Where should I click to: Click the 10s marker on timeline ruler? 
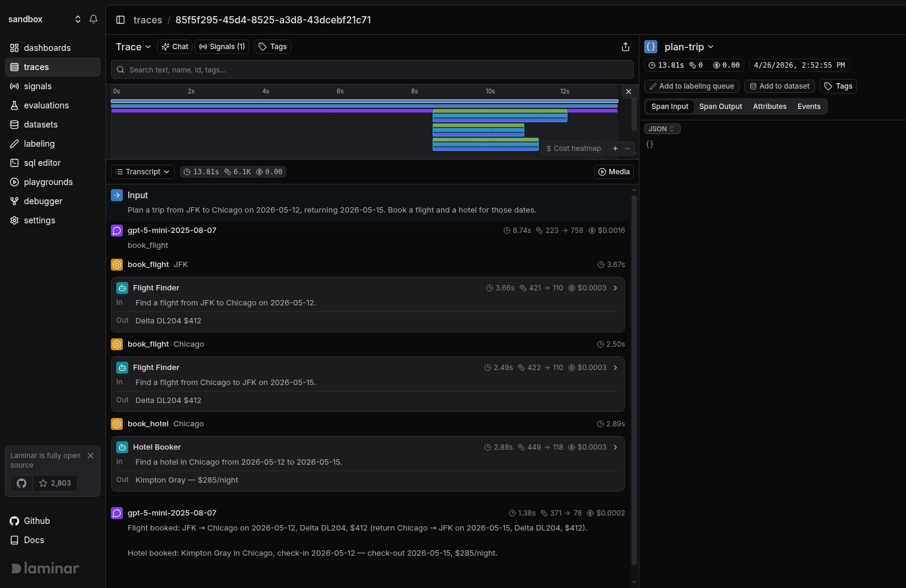[490, 91]
